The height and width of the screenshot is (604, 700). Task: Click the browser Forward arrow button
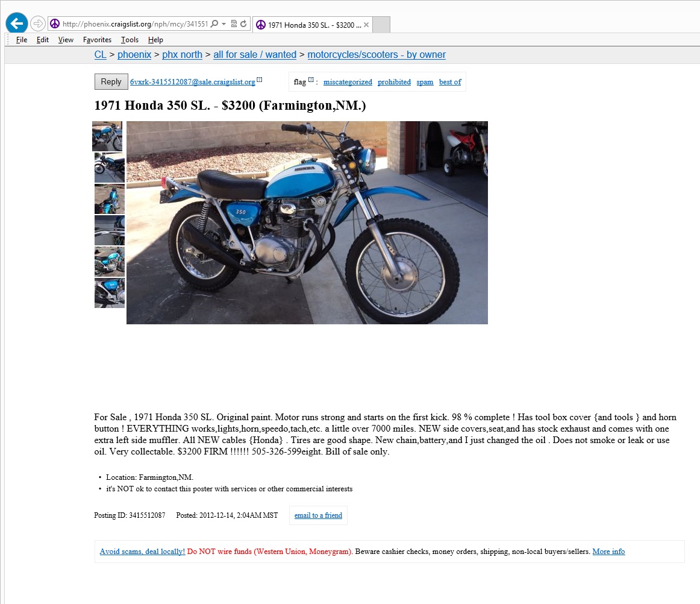[38, 24]
